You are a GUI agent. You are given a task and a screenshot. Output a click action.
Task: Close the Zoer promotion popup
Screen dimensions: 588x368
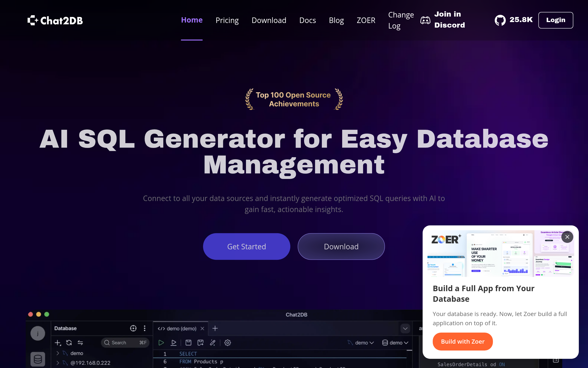click(x=567, y=237)
